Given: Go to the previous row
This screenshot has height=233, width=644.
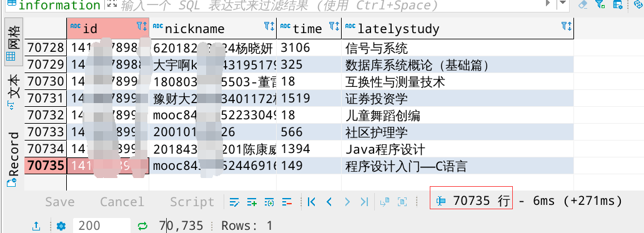Looking at the screenshot, I should 329,202.
